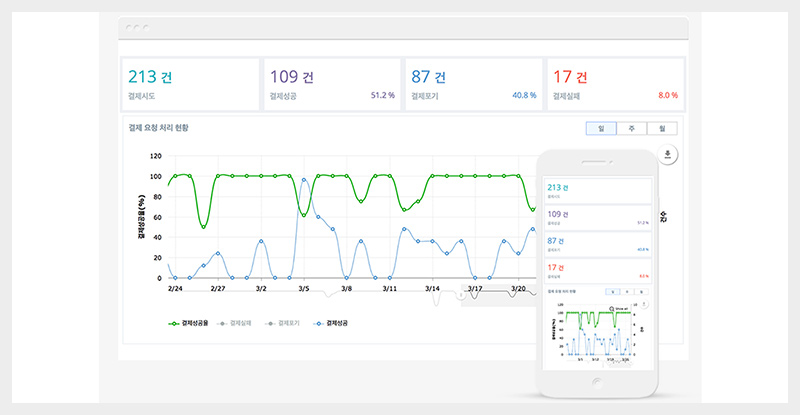
Task: Open the 17 건 결제실패 summary card
Action: click(615, 84)
